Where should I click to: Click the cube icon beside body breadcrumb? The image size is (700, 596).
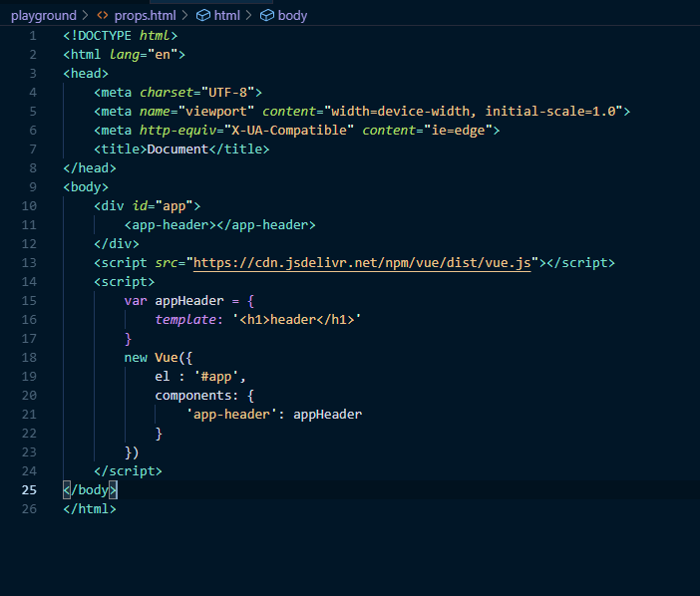pyautogui.click(x=267, y=16)
